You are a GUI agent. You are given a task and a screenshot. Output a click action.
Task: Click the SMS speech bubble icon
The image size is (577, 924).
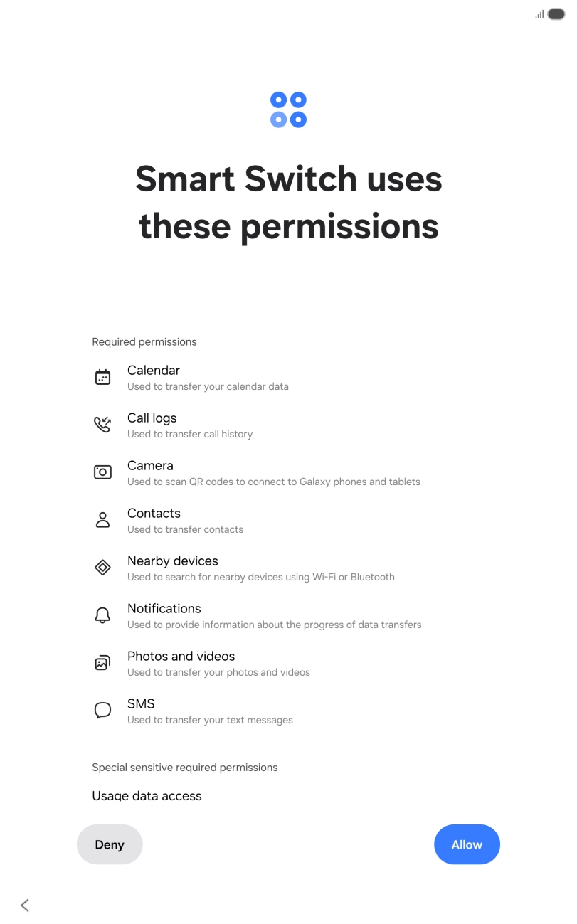point(103,711)
